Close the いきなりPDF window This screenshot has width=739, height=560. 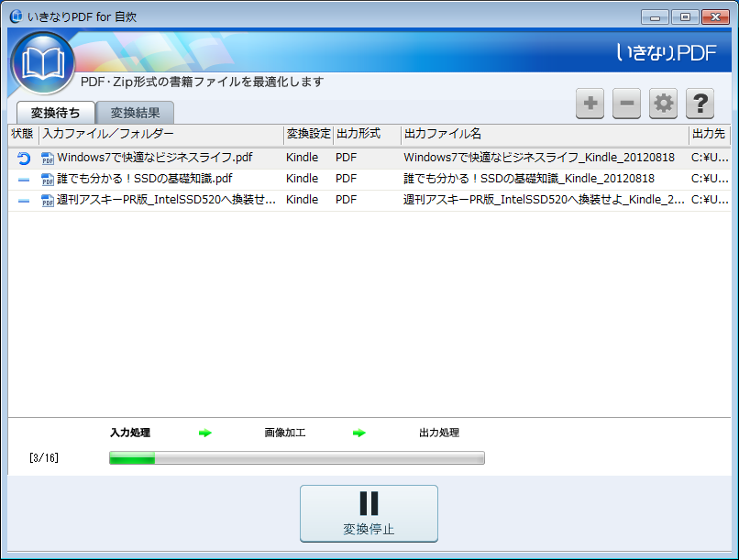[x=715, y=17]
